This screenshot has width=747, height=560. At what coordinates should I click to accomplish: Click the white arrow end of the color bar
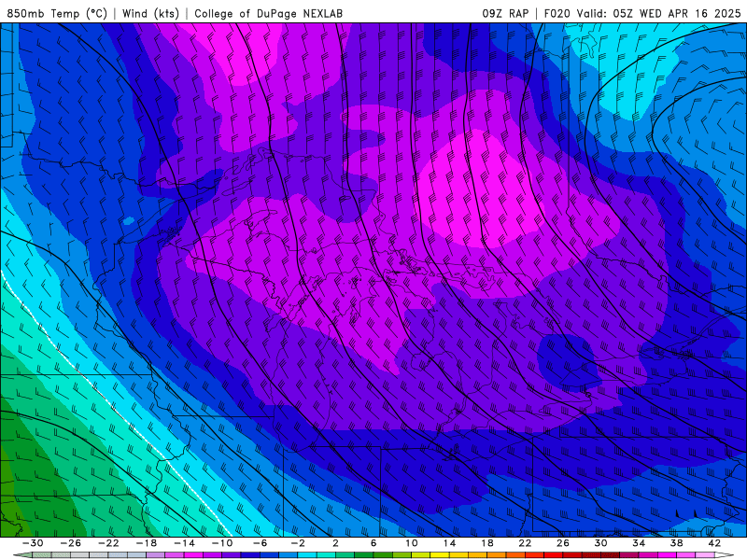point(724,555)
